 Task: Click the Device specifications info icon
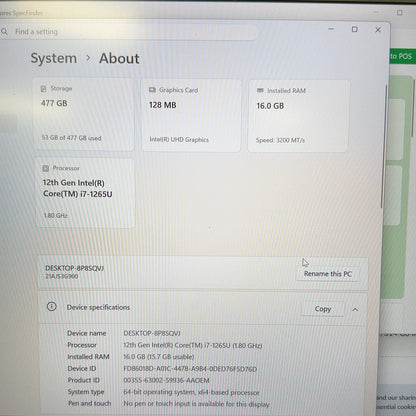click(x=52, y=306)
